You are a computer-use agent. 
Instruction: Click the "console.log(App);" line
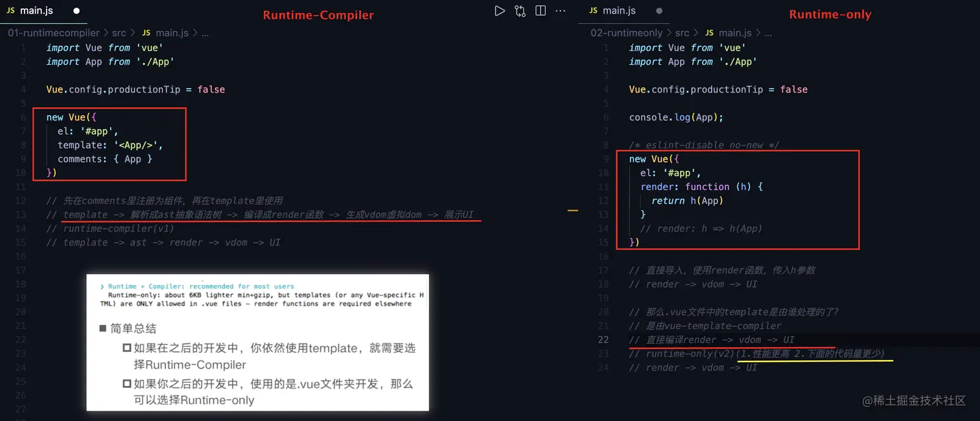tap(676, 117)
